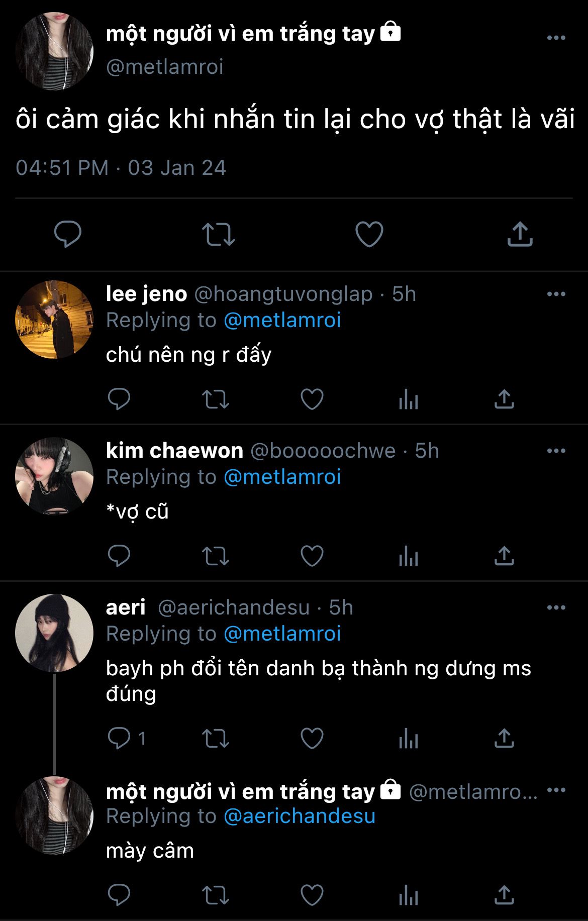Open more options for kim chaewon's reply
Screen dimensions: 588x921
[556, 451]
